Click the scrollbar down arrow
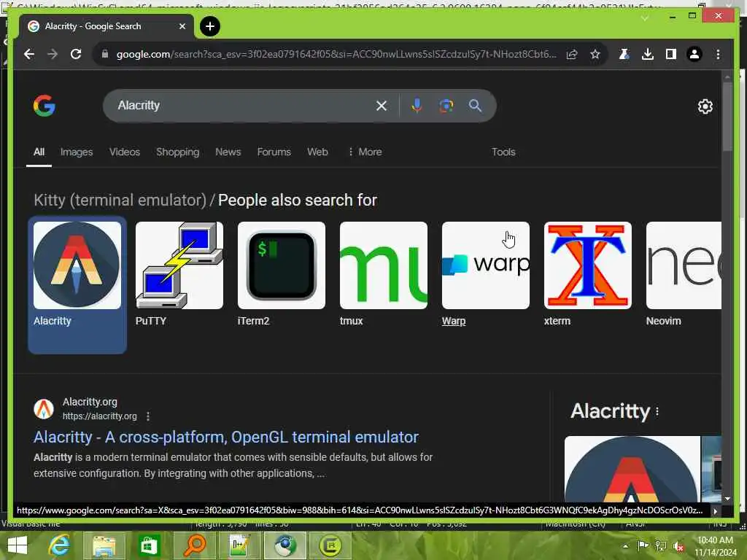 coord(727,499)
